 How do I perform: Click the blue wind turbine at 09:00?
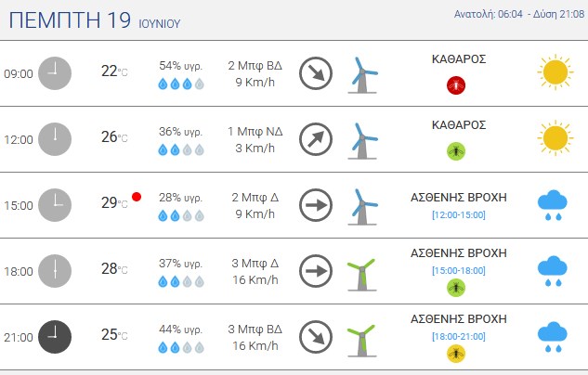[x=362, y=75]
